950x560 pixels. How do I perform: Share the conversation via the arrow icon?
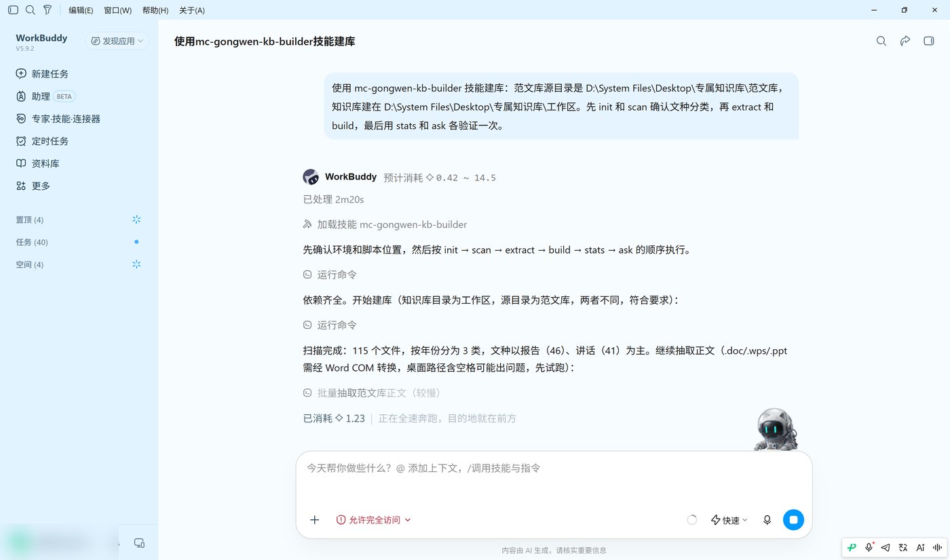coord(905,41)
